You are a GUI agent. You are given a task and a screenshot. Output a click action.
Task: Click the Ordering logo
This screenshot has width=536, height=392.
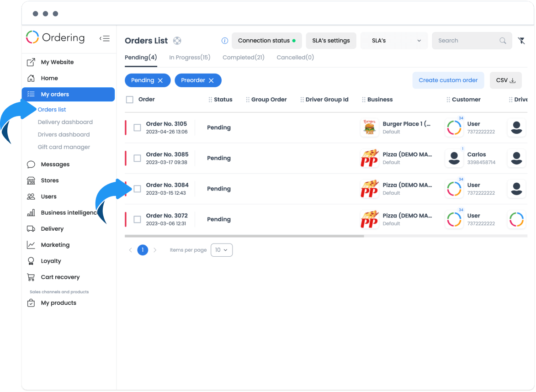pos(55,37)
